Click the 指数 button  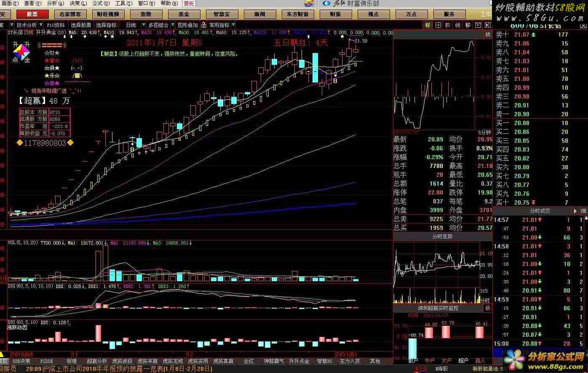coord(146,14)
